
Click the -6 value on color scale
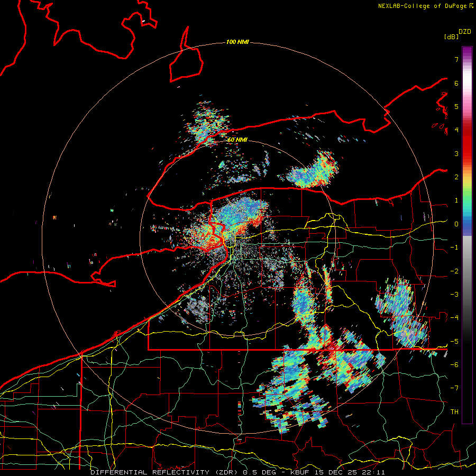pyautogui.click(x=454, y=365)
